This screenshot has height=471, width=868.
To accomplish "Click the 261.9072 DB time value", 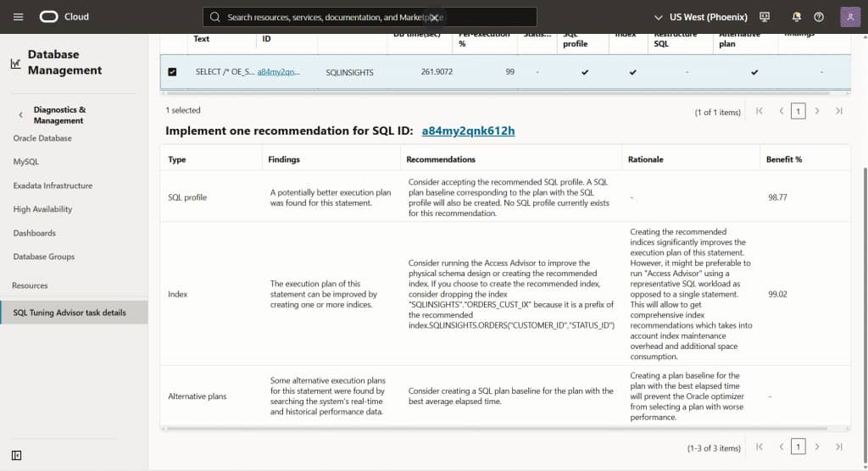I will [x=437, y=72].
